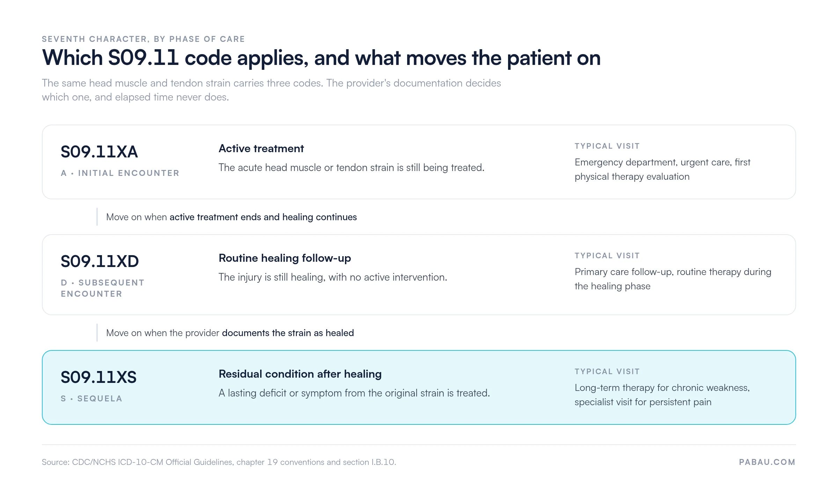838x504 pixels.
Task: Click 'documents the strain as healed' text
Action: coord(288,333)
